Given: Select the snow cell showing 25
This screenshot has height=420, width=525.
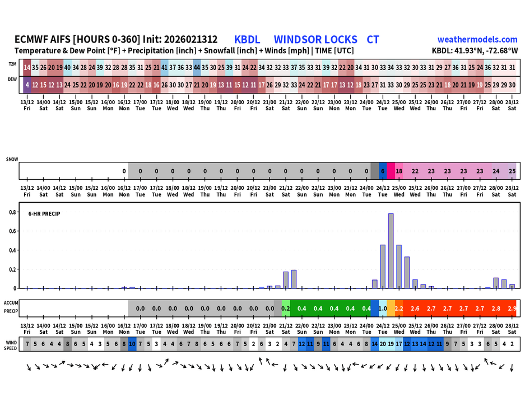Looking at the screenshot, I should pyautogui.click(x=512, y=171).
